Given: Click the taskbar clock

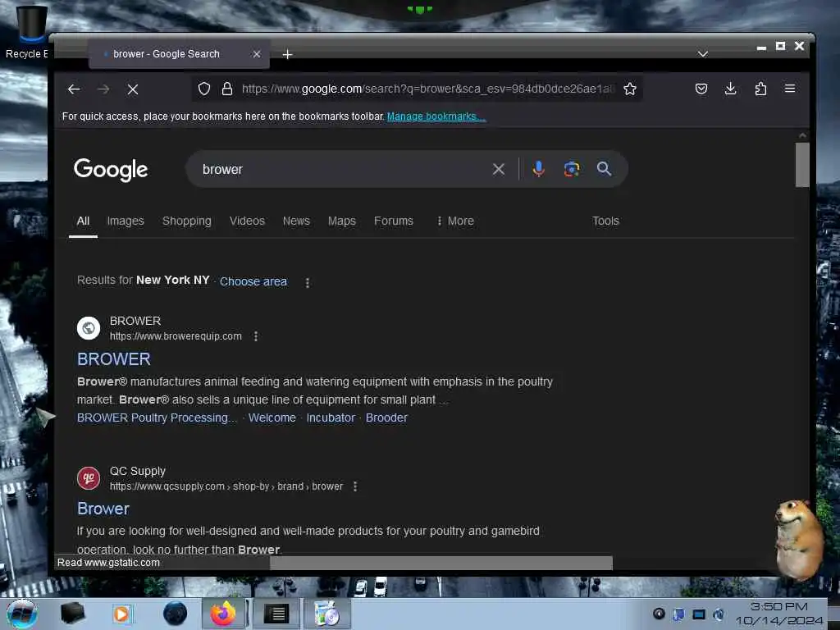Looking at the screenshot, I should pyautogui.click(x=779, y=614).
